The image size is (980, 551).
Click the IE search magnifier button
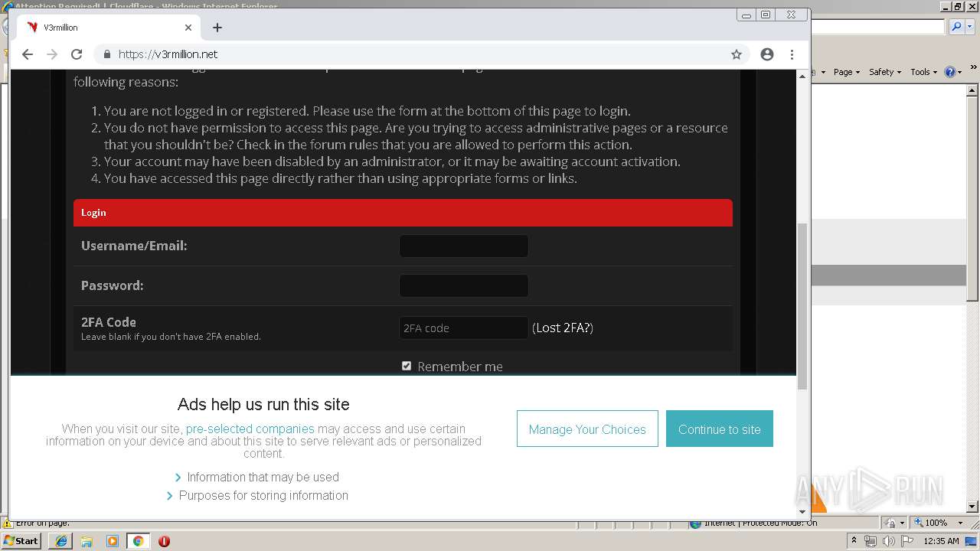[955, 27]
